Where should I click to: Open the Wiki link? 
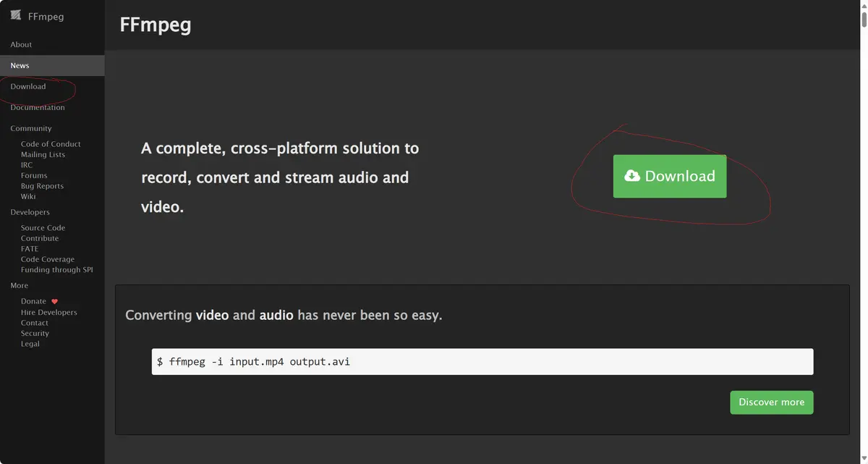click(x=28, y=196)
